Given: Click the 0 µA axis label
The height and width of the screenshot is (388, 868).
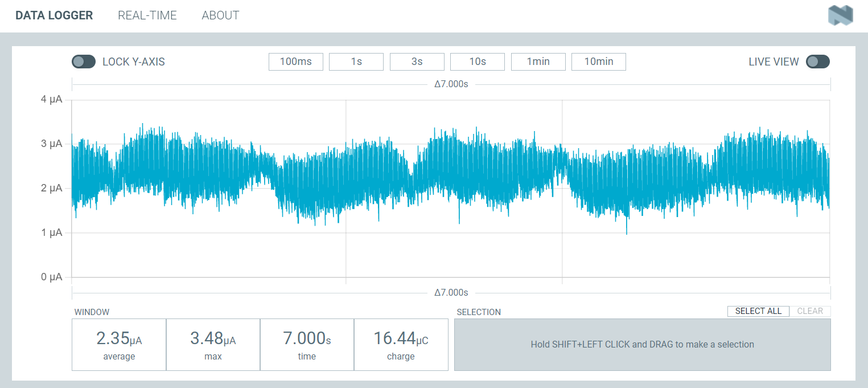Looking at the screenshot, I should [x=51, y=277].
